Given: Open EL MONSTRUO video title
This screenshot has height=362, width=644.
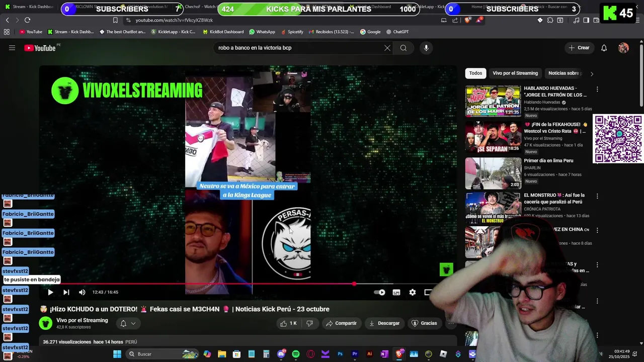Looking at the screenshot, I should point(553,199).
